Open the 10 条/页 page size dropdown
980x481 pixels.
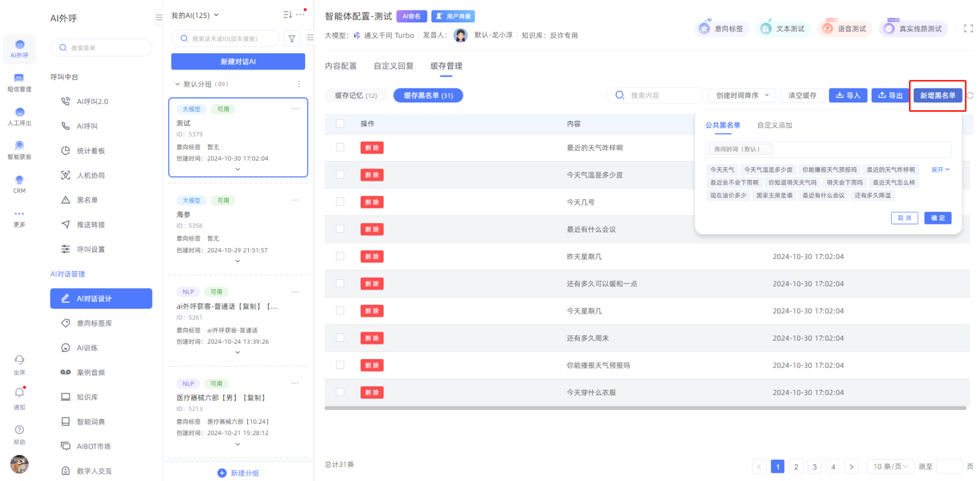coord(890,466)
